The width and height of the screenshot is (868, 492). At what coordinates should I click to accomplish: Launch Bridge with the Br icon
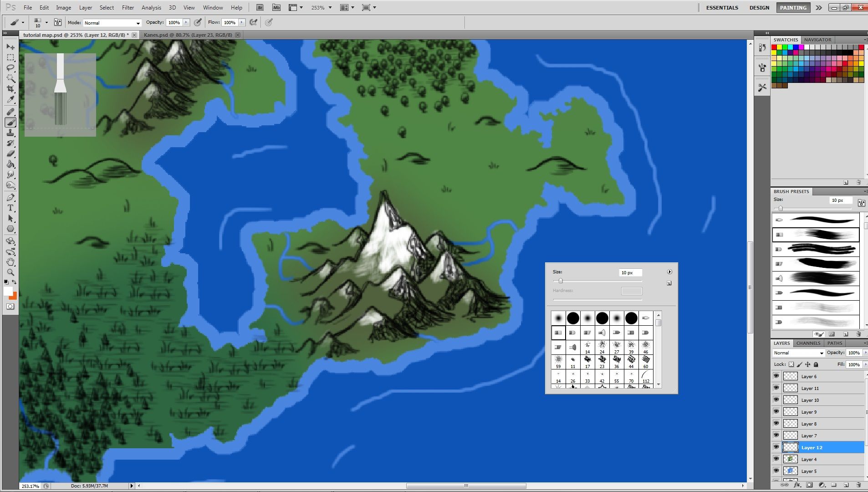[260, 7]
